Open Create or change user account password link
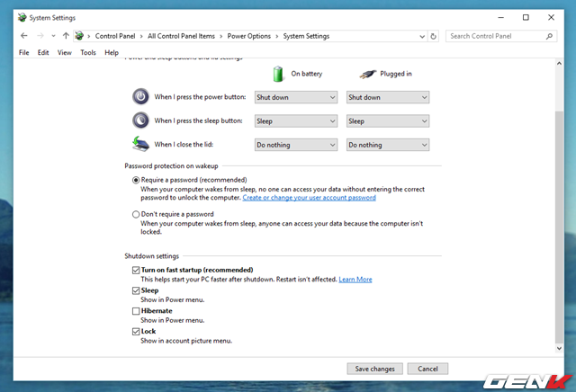Screen dimensions: 576x392 click(309, 198)
